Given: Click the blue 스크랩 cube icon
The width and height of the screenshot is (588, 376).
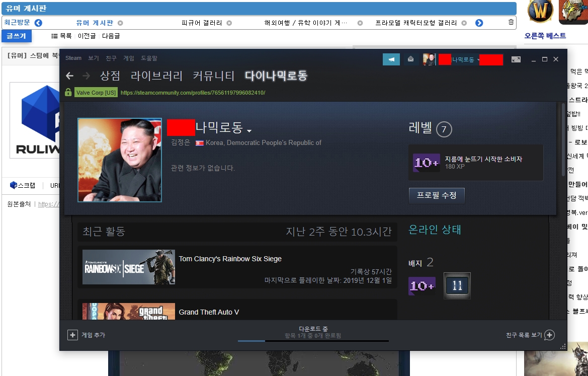Looking at the screenshot, I should click(14, 185).
